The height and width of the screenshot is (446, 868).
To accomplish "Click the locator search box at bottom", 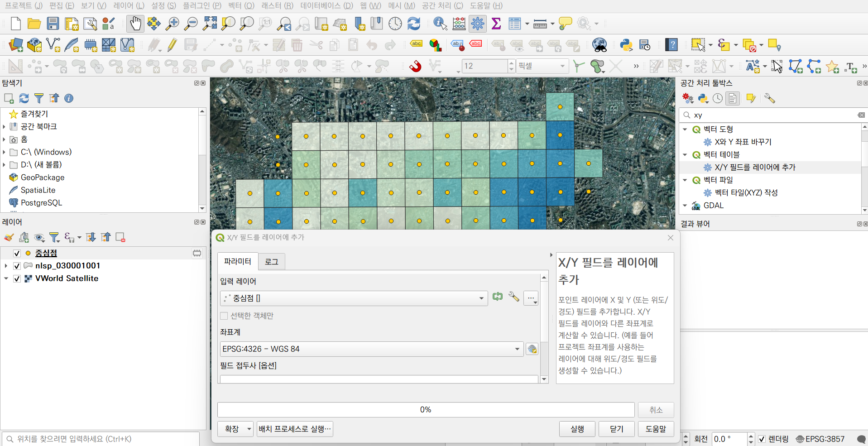I will 101,439.
